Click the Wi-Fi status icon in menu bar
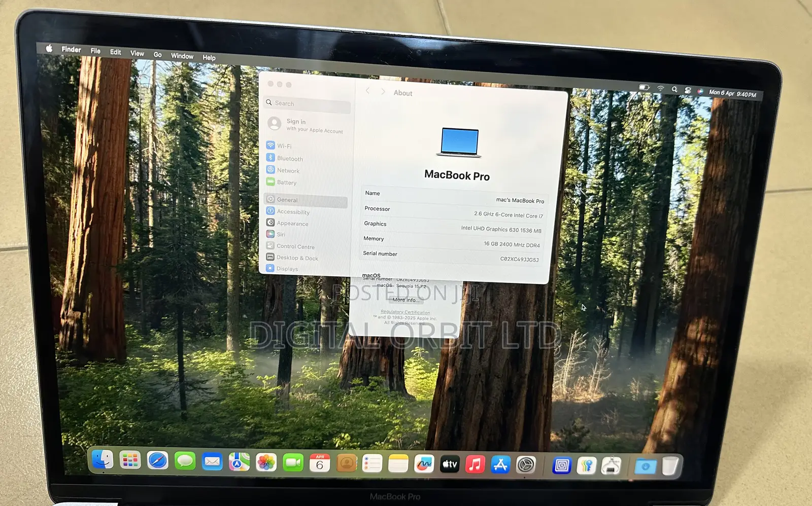Screen dimensions: 812x506 pos(660,89)
